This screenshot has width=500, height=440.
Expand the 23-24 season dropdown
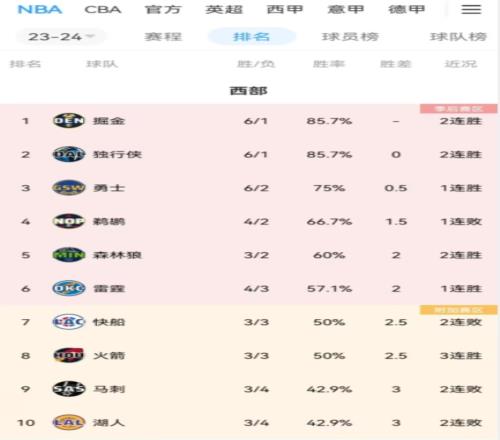[61, 36]
